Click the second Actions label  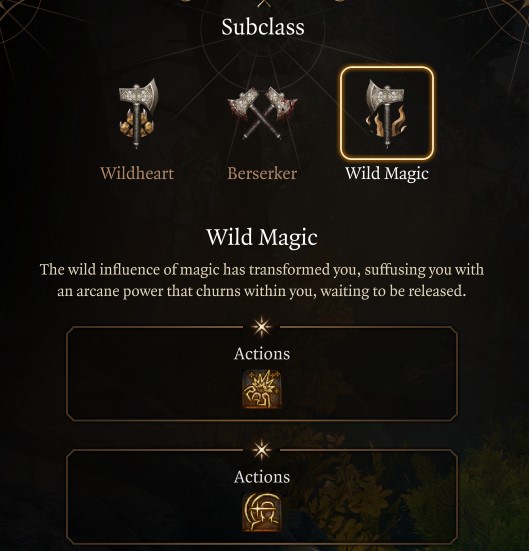tap(262, 477)
